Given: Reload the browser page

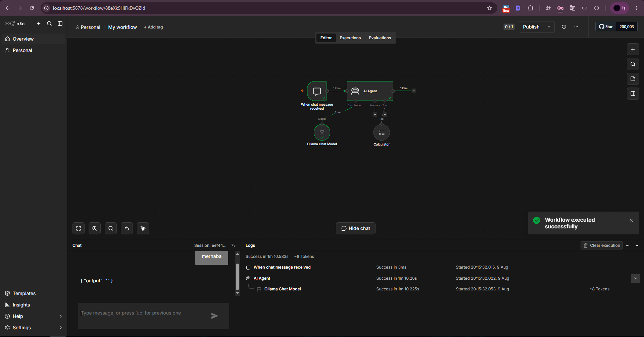Looking at the screenshot, I should click(x=32, y=8).
